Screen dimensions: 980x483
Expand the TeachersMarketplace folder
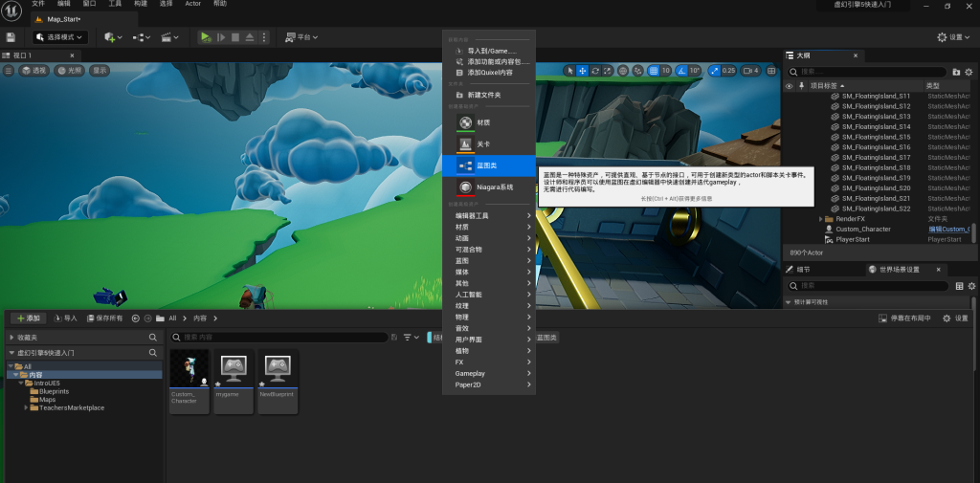pos(26,408)
